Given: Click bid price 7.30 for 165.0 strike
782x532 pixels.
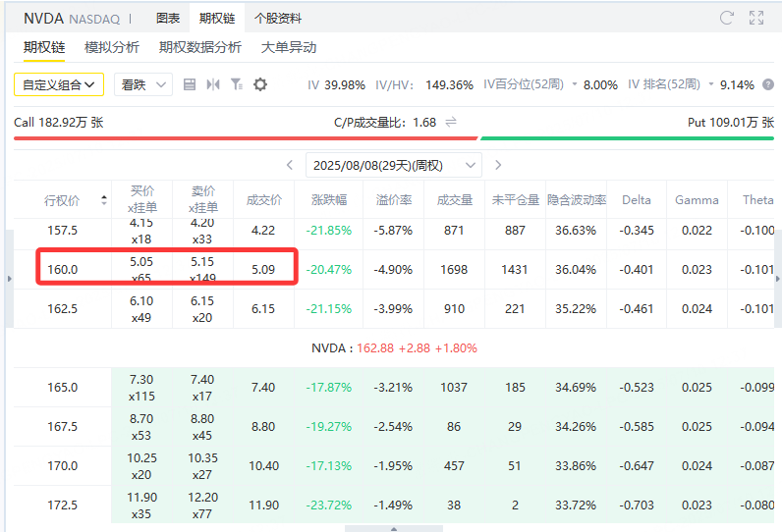Looking at the screenshot, I should coord(141,380).
